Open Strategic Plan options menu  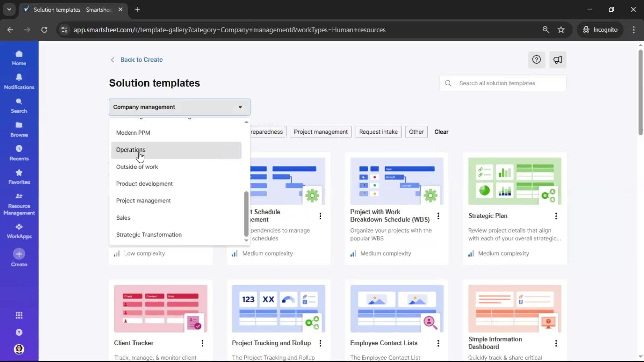[x=556, y=216]
